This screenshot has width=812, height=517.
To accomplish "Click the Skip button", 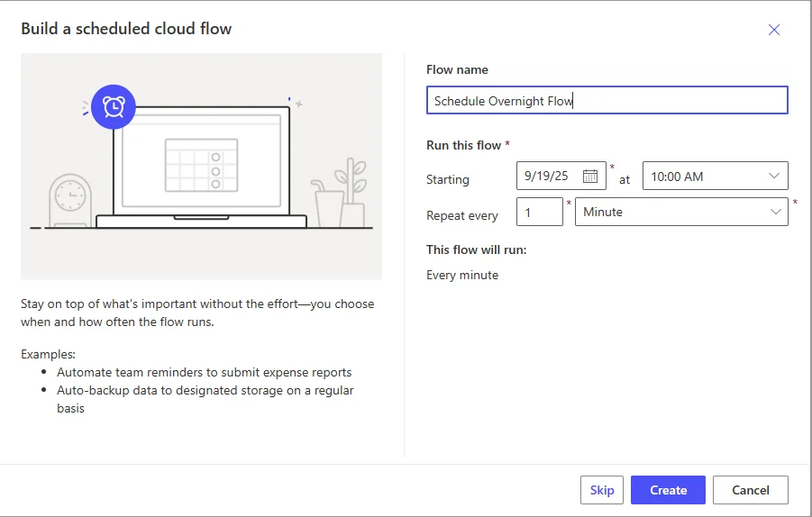I will click(x=602, y=490).
